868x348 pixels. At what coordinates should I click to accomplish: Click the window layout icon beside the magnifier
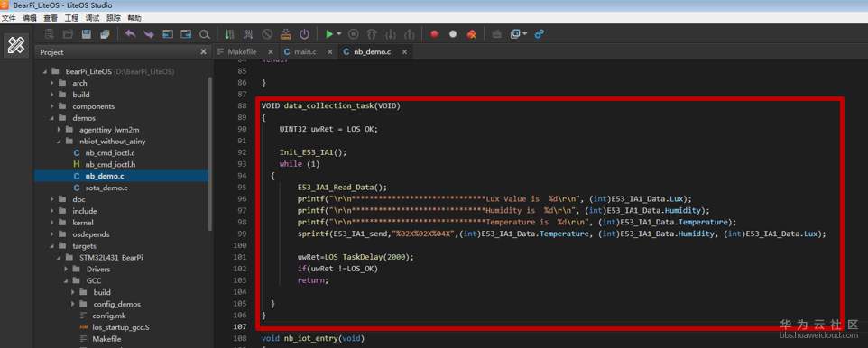186,34
